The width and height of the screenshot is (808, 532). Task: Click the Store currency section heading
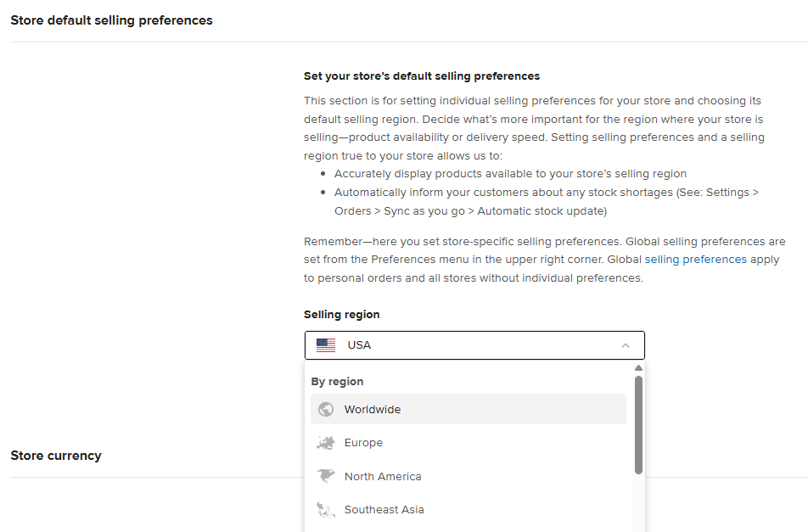coord(56,456)
